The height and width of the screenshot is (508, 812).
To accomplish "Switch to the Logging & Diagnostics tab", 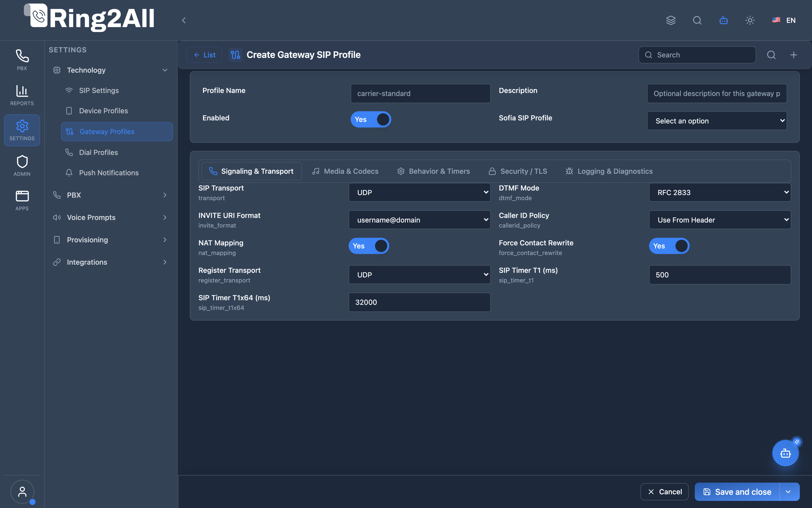I will point(609,171).
